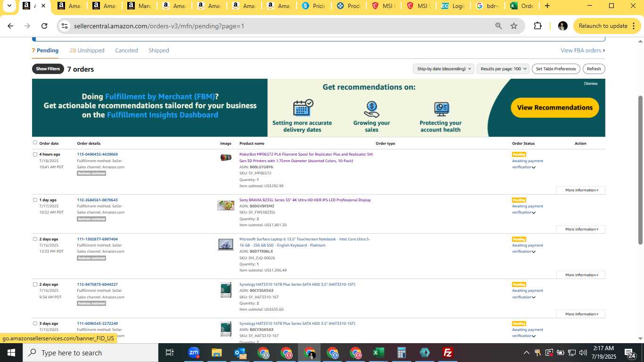Click the browser address bar URL
644x362 pixels.
[x=159, y=26]
